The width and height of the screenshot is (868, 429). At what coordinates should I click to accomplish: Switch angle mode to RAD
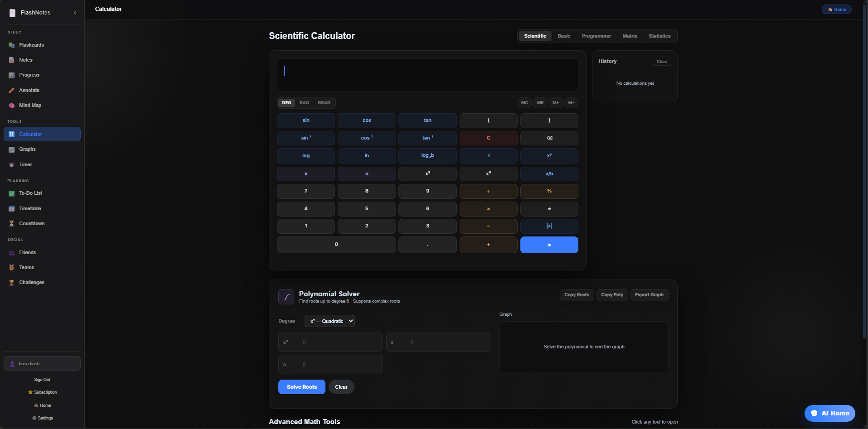click(304, 103)
